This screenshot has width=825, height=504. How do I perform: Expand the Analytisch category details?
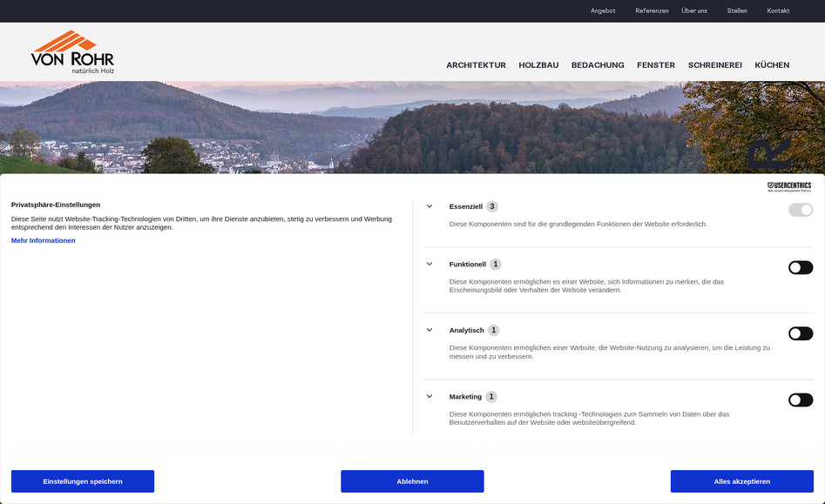[x=429, y=330]
